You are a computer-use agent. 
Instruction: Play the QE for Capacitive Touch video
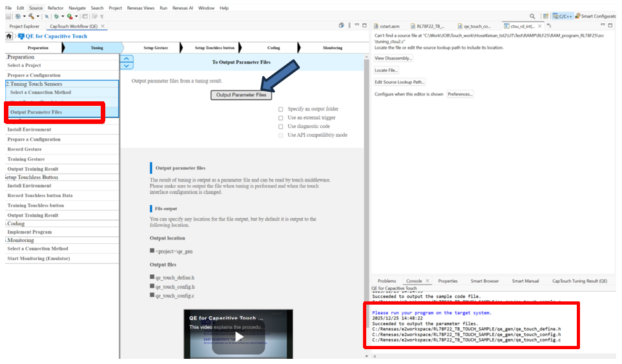[x=238, y=337]
